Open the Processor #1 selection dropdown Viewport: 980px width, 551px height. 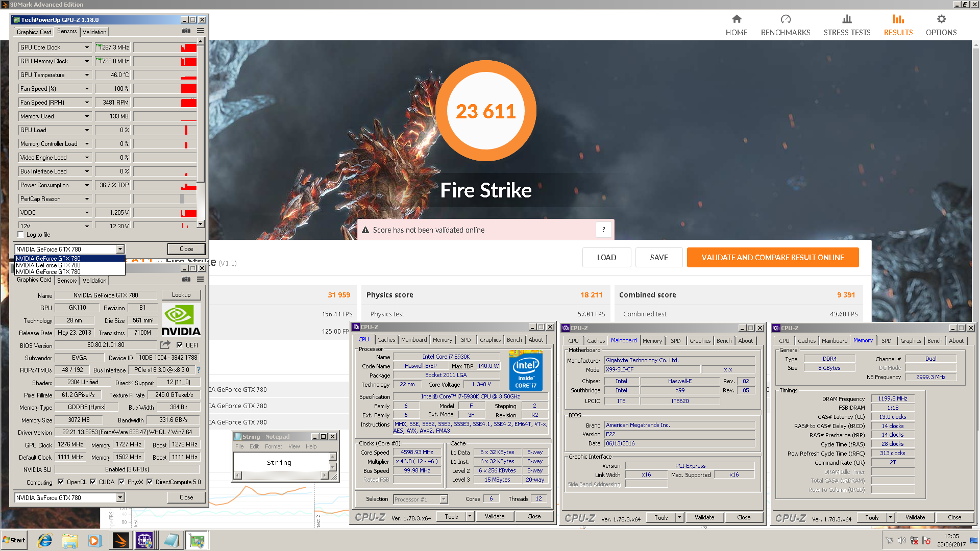point(444,499)
